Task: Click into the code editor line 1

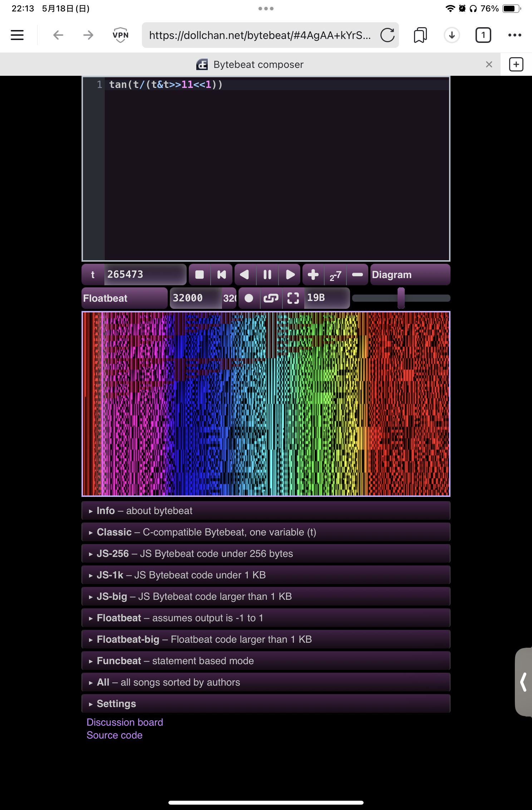Action: click(277, 85)
